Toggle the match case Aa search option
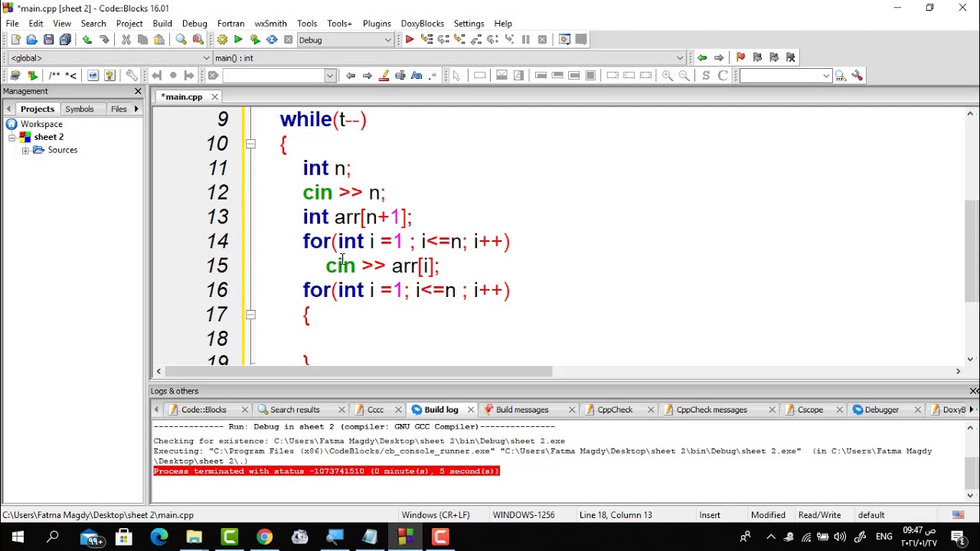The image size is (980, 551). (416, 76)
